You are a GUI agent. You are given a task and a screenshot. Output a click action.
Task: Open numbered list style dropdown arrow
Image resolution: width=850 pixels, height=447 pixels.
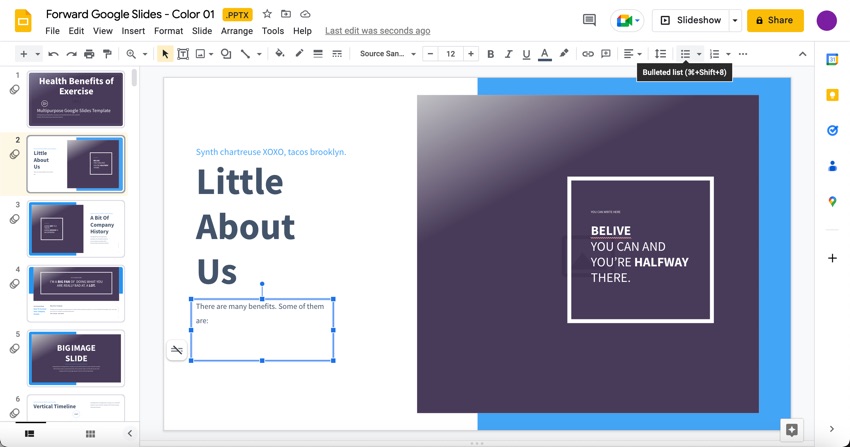pos(728,54)
